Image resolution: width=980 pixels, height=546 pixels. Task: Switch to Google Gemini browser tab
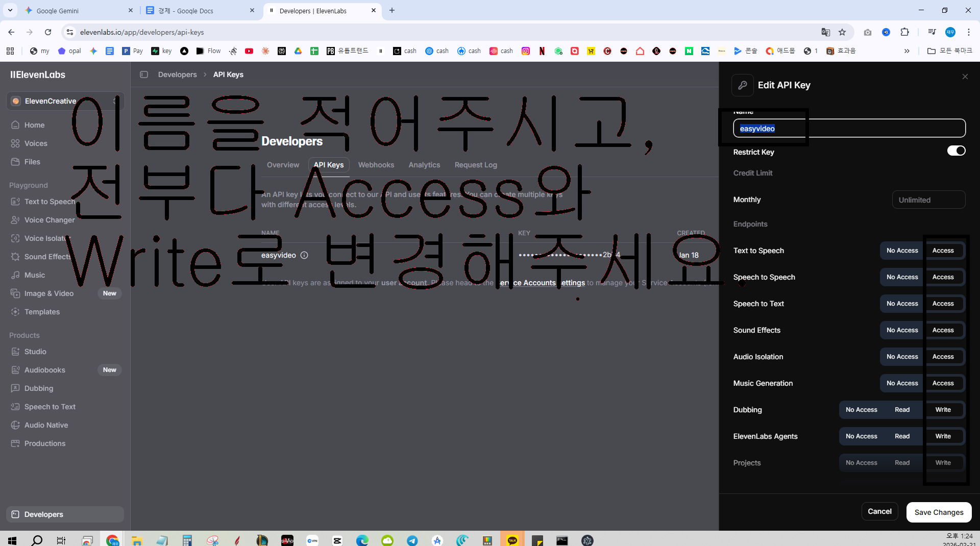coord(79,10)
